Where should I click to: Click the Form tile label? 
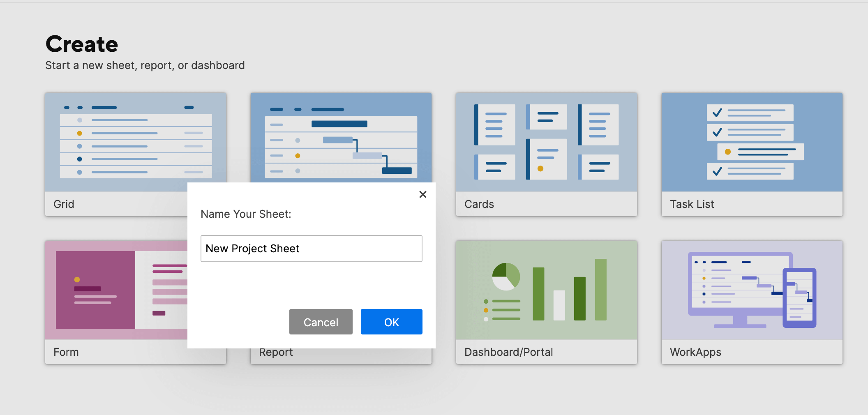tap(66, 352)
